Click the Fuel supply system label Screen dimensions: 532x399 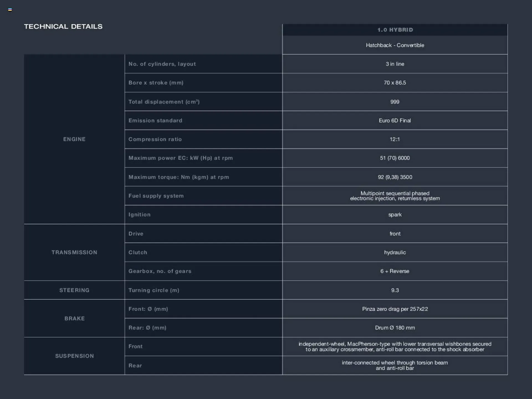(x=156, y=196)
